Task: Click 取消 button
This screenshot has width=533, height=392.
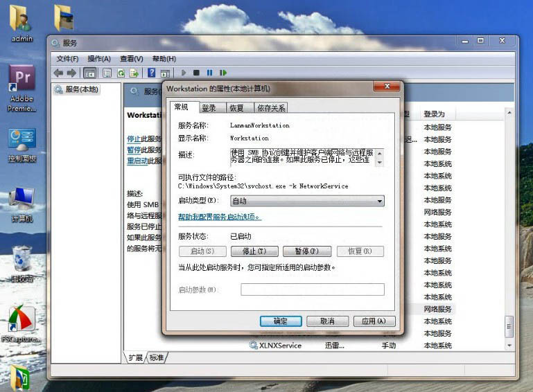Action: click(x=327, y=321)
